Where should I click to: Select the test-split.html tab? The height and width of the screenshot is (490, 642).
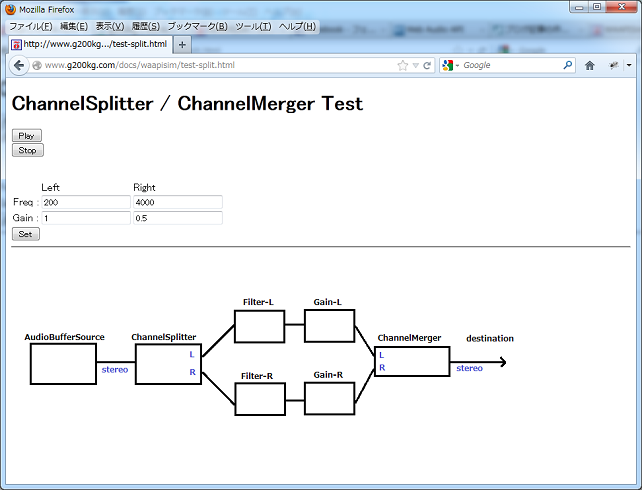click(90, 45)
